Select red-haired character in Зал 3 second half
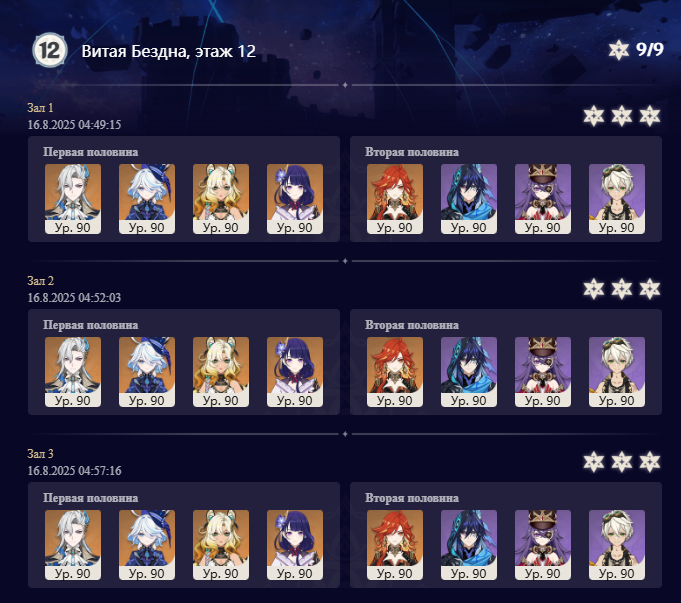Viewport: 681px width, 603px height. pos(395,545)
